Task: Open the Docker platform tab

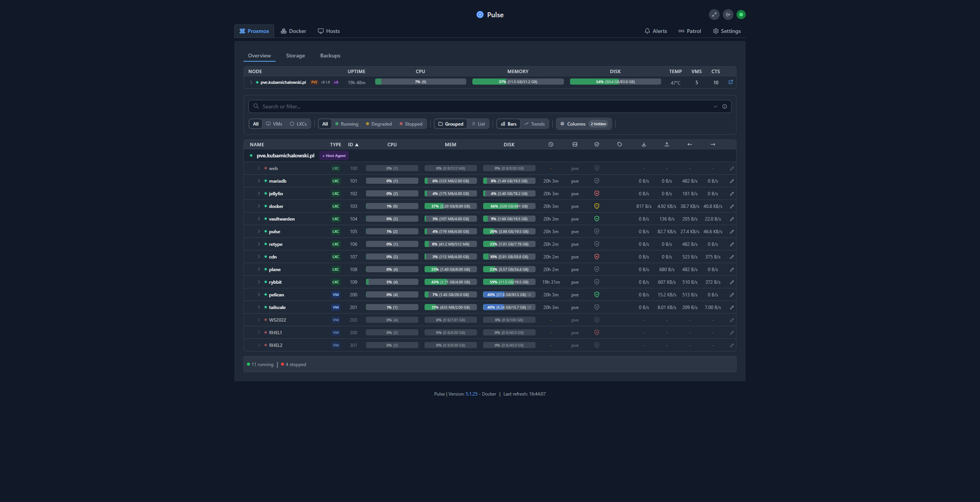Action: coord(293,31)
